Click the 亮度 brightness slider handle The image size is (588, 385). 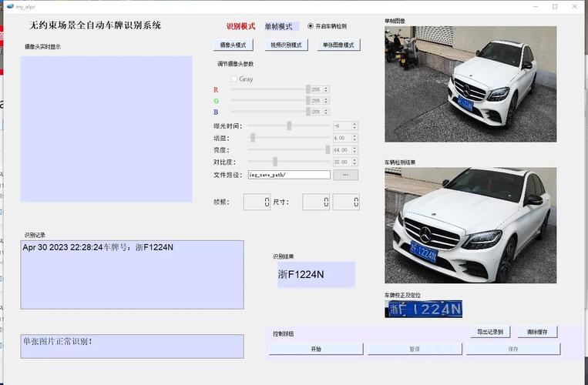328,150
